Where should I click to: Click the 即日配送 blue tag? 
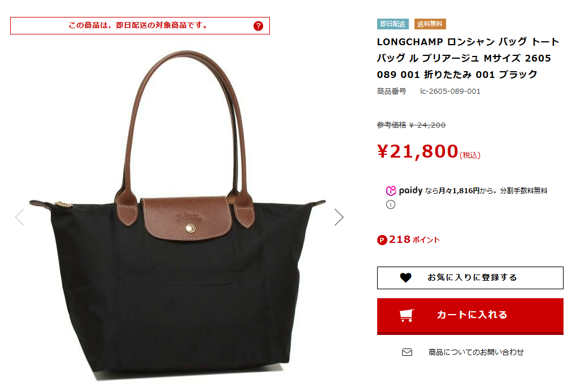(x=393, y=24)
